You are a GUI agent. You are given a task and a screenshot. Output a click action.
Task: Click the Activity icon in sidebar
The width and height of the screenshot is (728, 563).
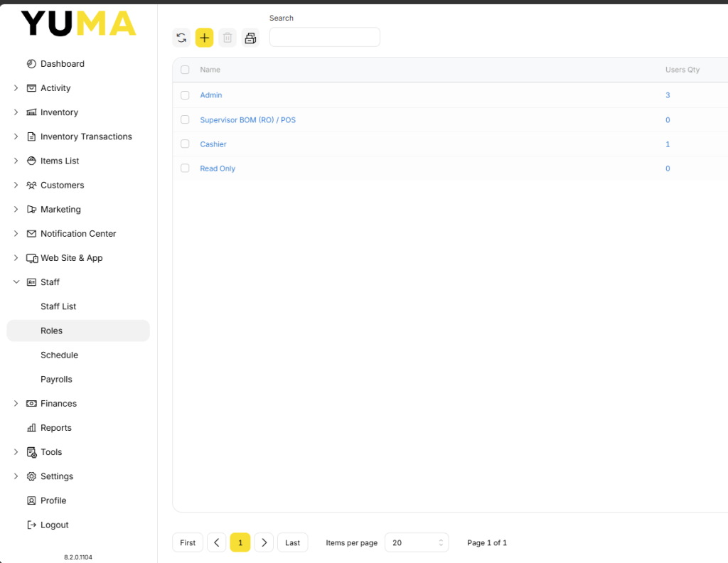(x=31, y=87)
